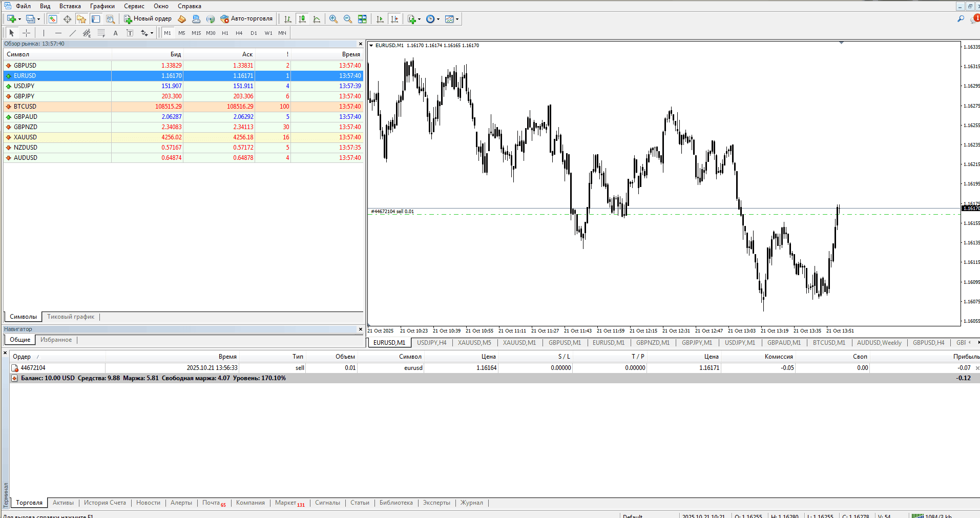Click the Новый ордер button
Screen dimensions: 980x518
[x=148, y=19]
